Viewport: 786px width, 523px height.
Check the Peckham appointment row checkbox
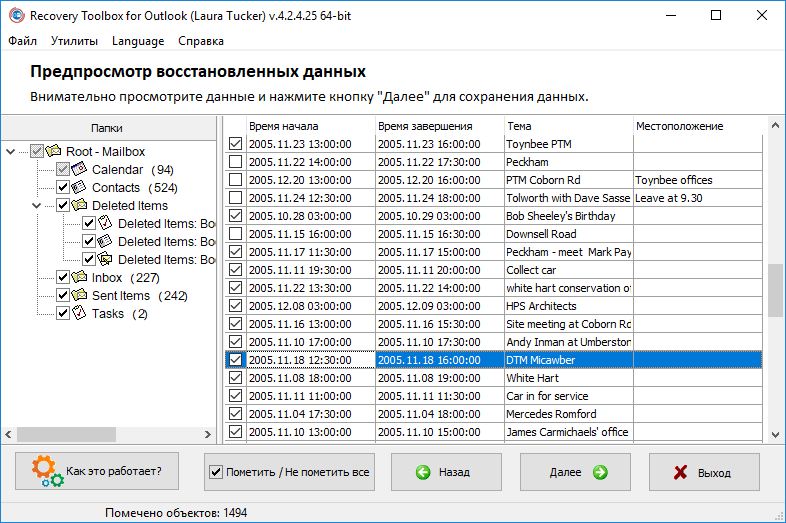(235, 161)
